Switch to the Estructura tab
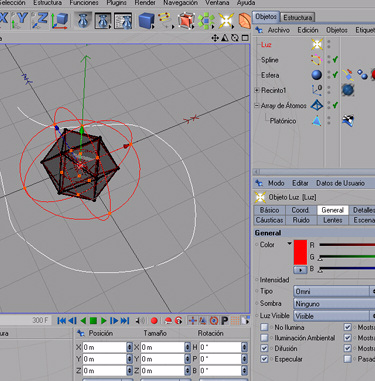Image resolution: width=375 pixels, height=381 pixels. 298,17
